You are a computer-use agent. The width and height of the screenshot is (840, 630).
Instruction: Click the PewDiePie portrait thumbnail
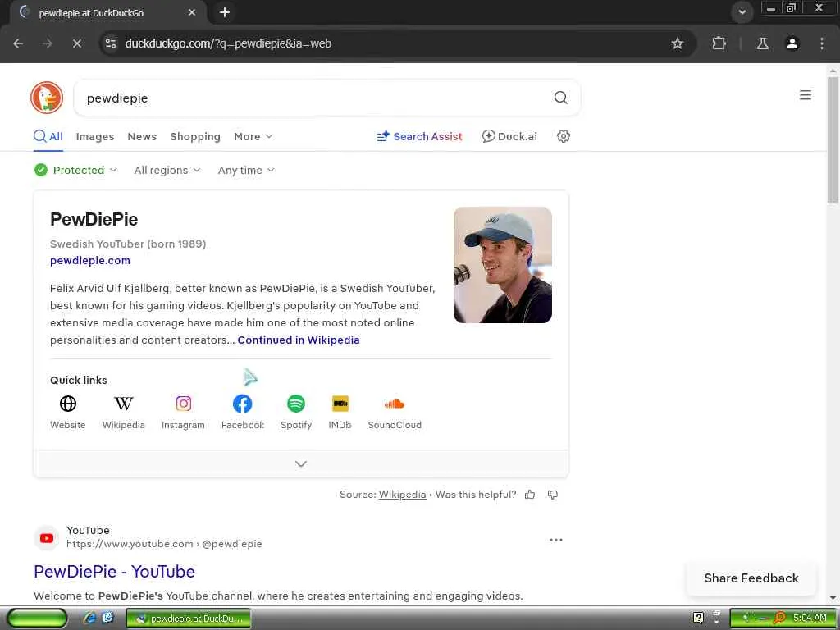coord(503,265)
